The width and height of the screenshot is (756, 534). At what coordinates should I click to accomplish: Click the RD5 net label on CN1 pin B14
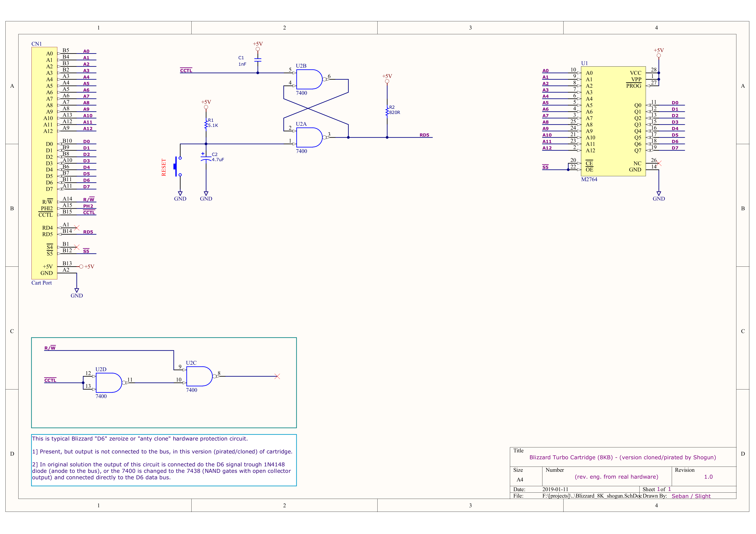coord(88,232)
